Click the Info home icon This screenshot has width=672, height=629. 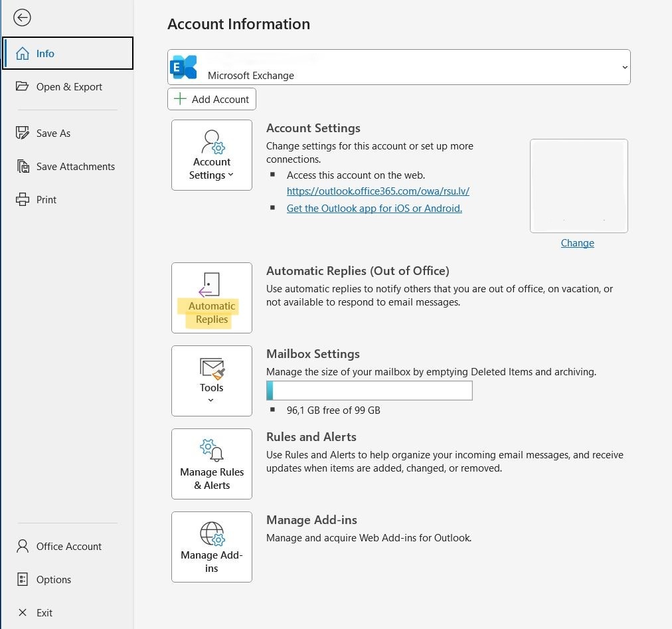(23, 54)
